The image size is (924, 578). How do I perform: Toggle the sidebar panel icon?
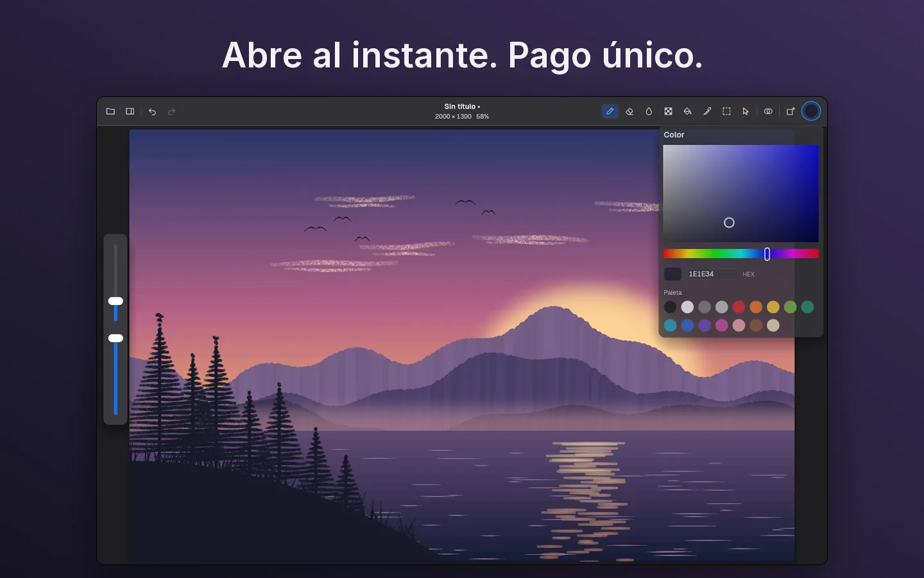[x=130, y=111]
